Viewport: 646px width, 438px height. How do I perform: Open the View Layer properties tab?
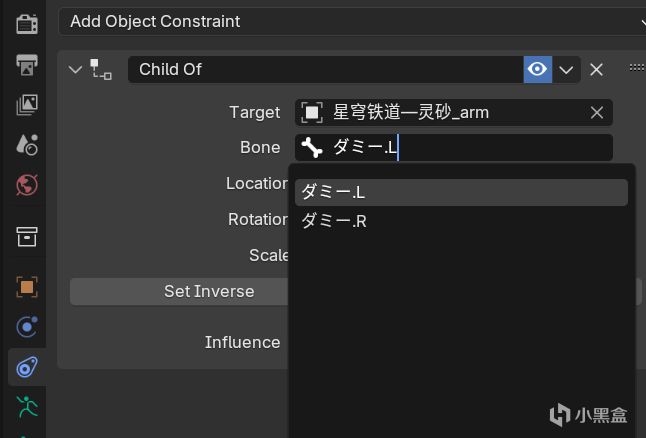pyautogui.click(x=26, y=105)
